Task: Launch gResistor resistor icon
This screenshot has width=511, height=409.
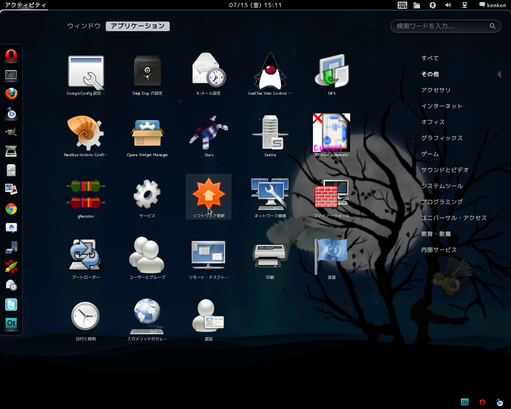Action: click(86, 194)
